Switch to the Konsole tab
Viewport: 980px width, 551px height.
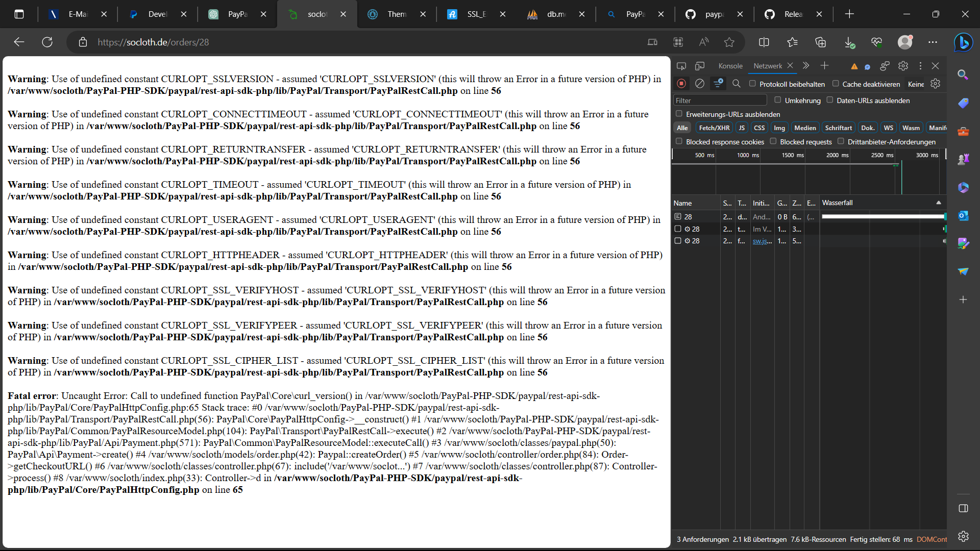click(x=730, y=66)
